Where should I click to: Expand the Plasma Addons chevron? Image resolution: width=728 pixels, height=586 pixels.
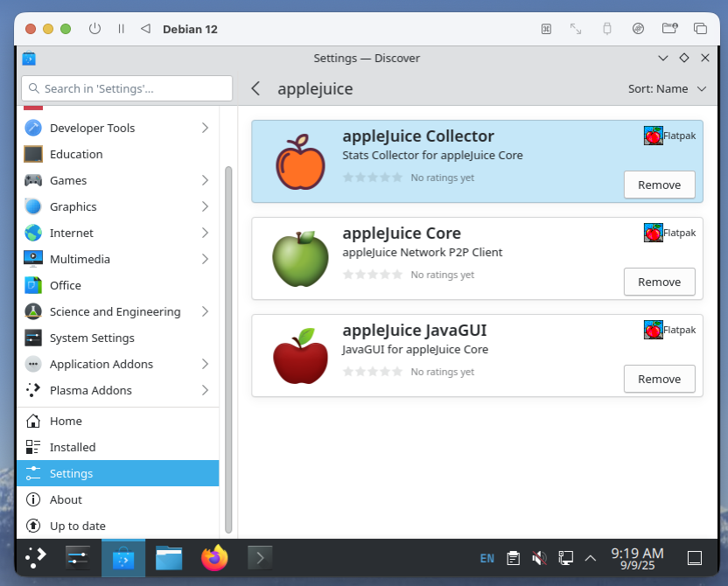click(205, 390)
